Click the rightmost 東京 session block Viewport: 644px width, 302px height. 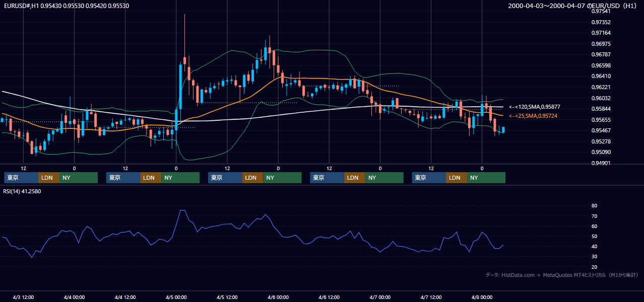click(x=429, y=178)
